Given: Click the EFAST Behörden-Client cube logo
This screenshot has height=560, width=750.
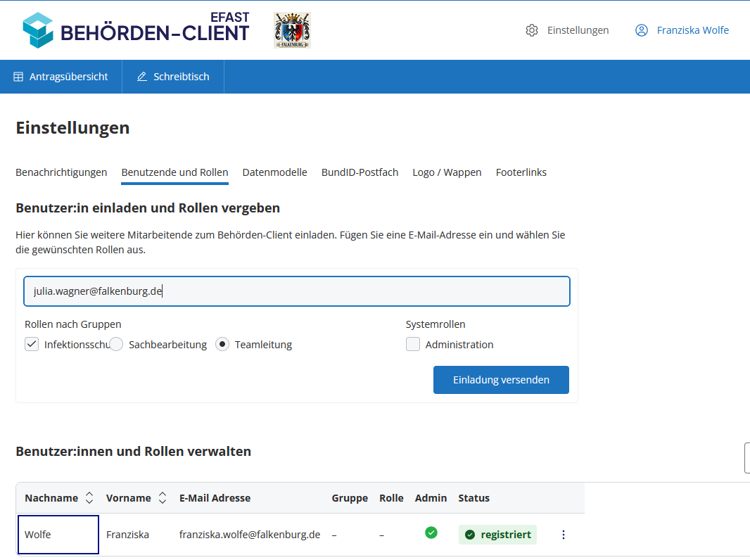Looking at the screenshot, I should coord(37,30).
